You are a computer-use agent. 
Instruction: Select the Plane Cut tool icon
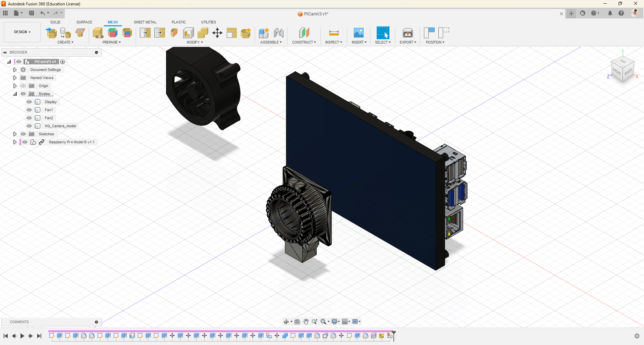(x=174, y=33)
